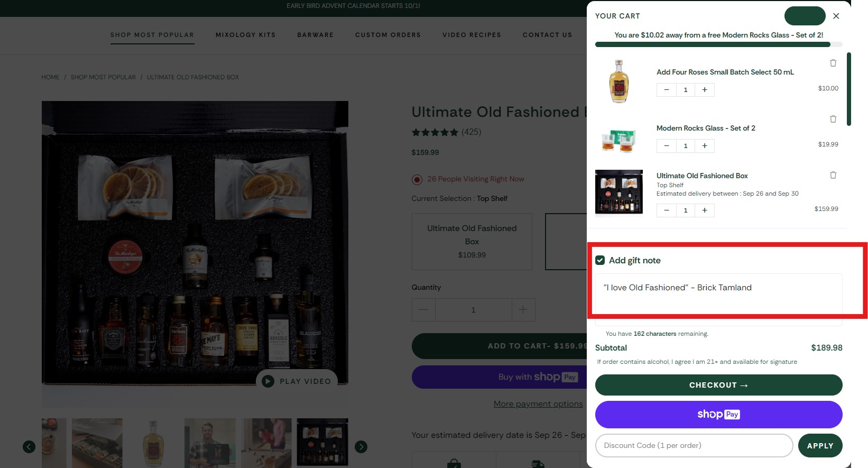Decrease Four Roses quantity with minus
868x468 pixels.
click(666, 90)
